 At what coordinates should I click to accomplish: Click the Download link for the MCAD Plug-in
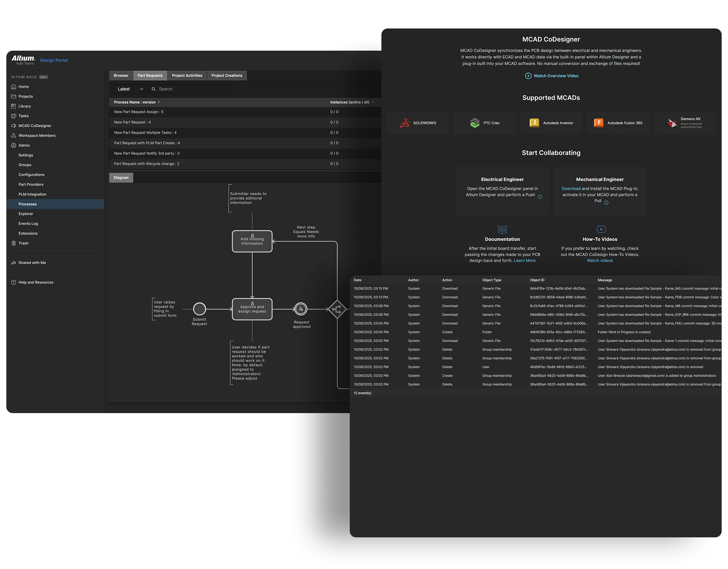pos(571,189)
